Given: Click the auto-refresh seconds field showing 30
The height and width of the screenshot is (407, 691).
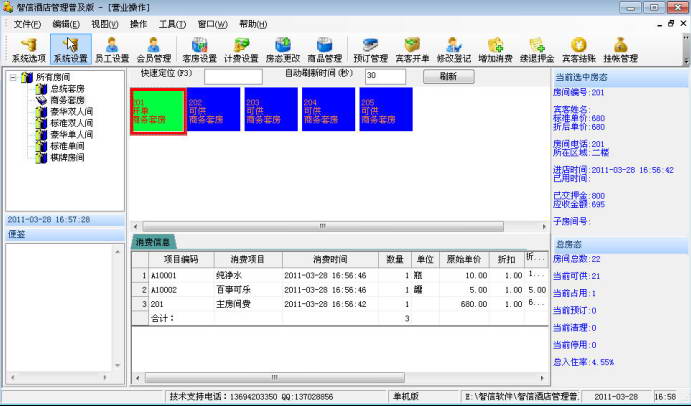Looking at the screenshot, I should point(385,77).
